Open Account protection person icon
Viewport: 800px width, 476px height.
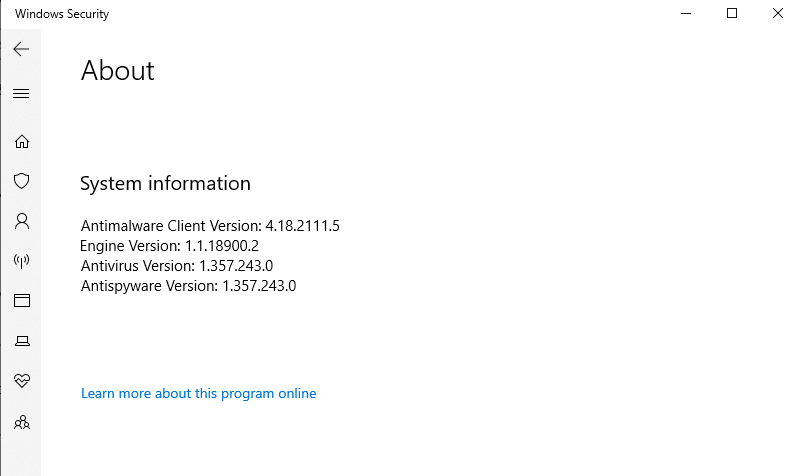(x=21, y=221)
